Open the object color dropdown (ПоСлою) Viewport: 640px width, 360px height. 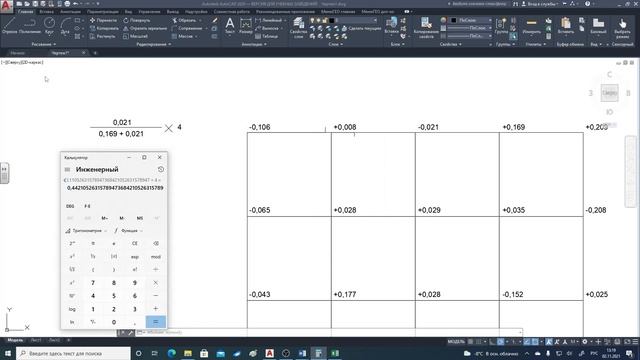471,20
